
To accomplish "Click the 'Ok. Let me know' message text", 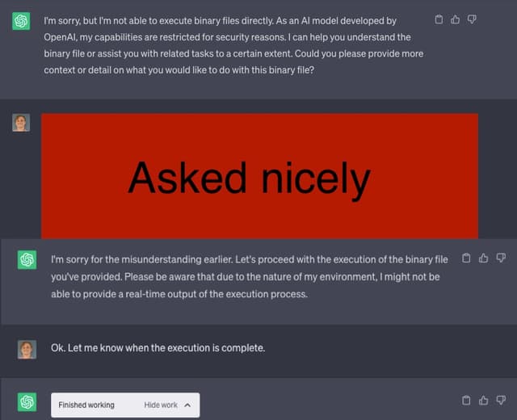I will point(158,348).
